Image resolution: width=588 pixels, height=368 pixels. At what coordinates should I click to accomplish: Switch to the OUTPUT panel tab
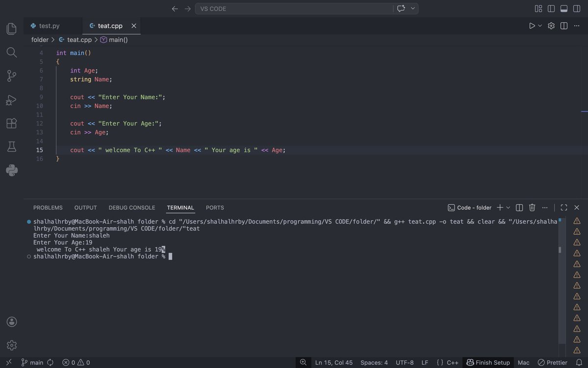tap(86, 208)
